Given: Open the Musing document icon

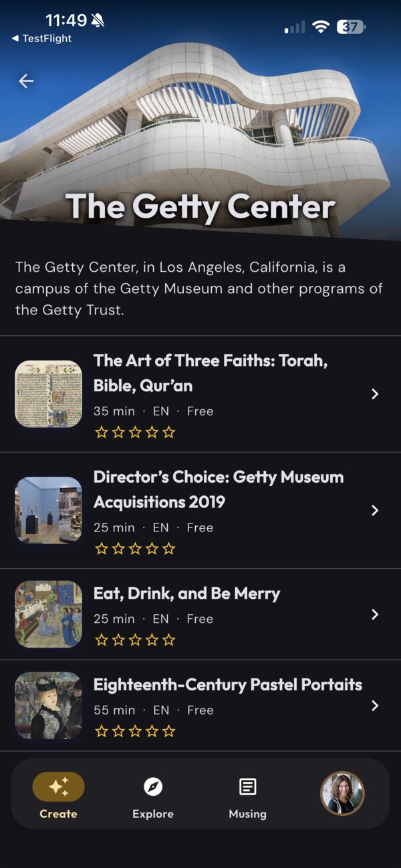Looking at the screenshot, I should [248, 787].
